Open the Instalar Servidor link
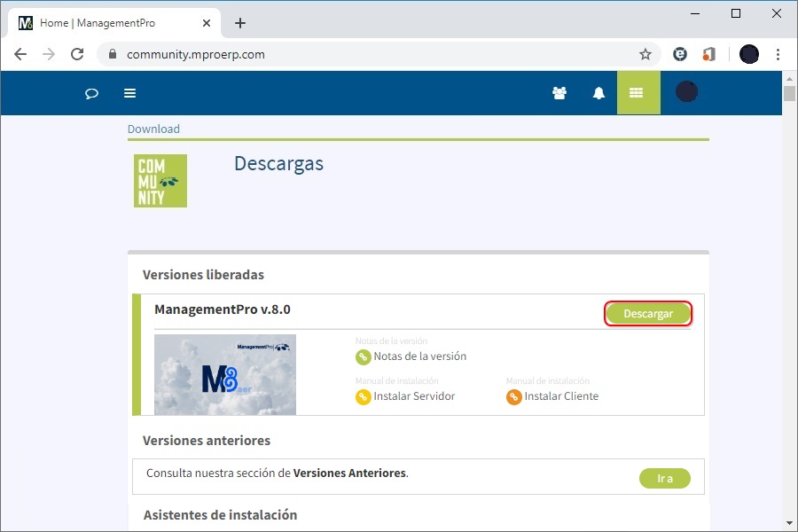The image size is (798, 532). point(412,397)
